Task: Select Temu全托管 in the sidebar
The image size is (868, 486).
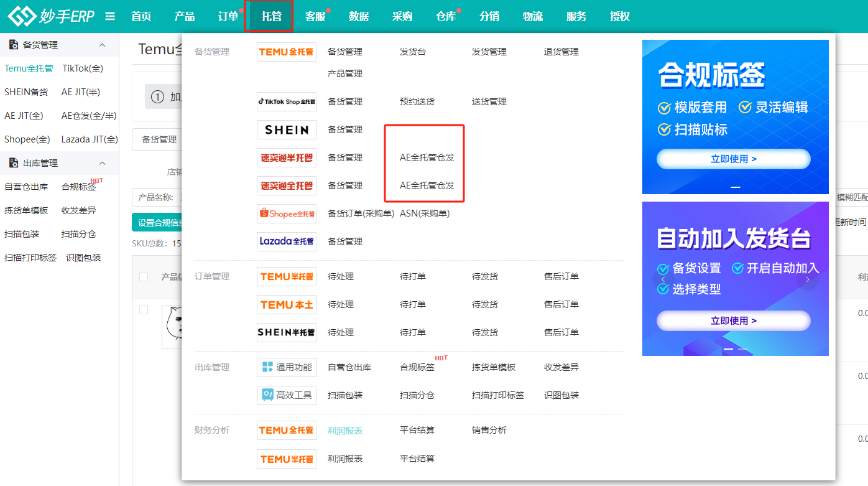Action: (x=29, y=68)
